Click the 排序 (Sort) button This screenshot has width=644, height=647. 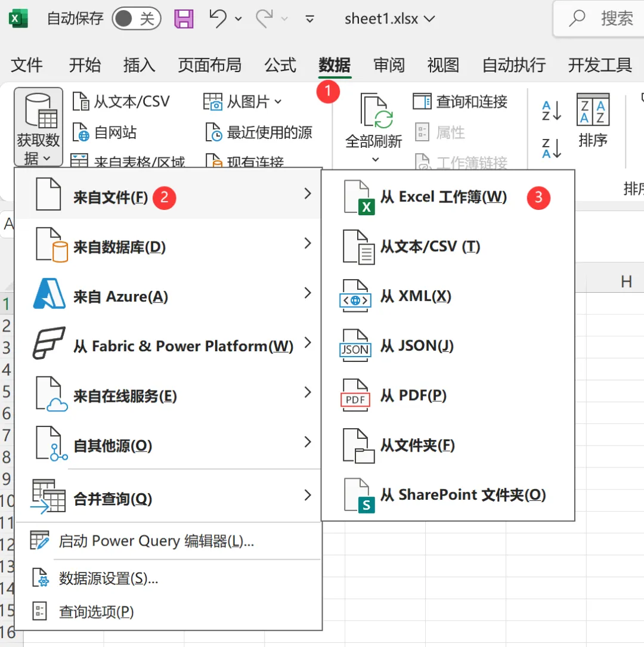[593, 120]
